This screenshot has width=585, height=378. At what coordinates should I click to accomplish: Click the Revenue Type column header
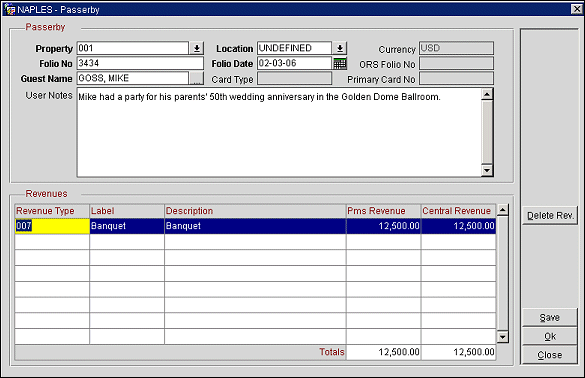point(52,211)
